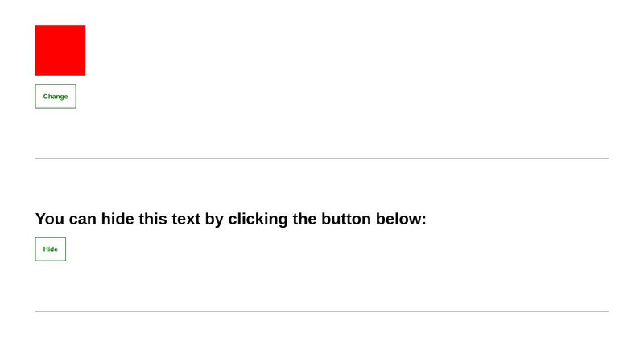Click the word "below:" ending the heading
This screenshot has width=644, height=362.
click(x=401, y=219)
